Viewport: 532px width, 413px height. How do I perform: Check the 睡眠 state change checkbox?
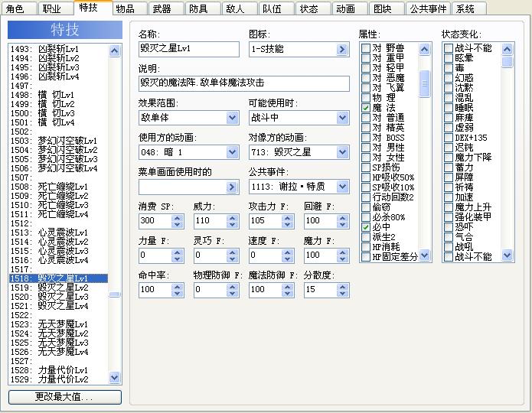pyautogui.click(x=449, y=108)
